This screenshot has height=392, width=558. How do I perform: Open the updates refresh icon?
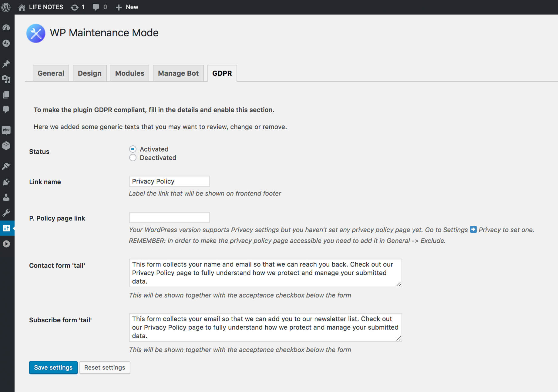click(74, 7)
